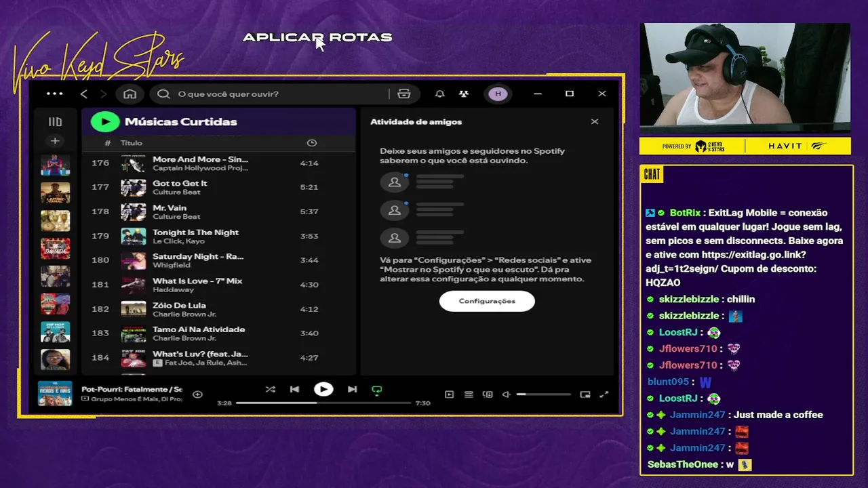This screenshot has height=488, width=868.
Task: Click the Músicas Curtidas heading
Action: pos(180,122)
